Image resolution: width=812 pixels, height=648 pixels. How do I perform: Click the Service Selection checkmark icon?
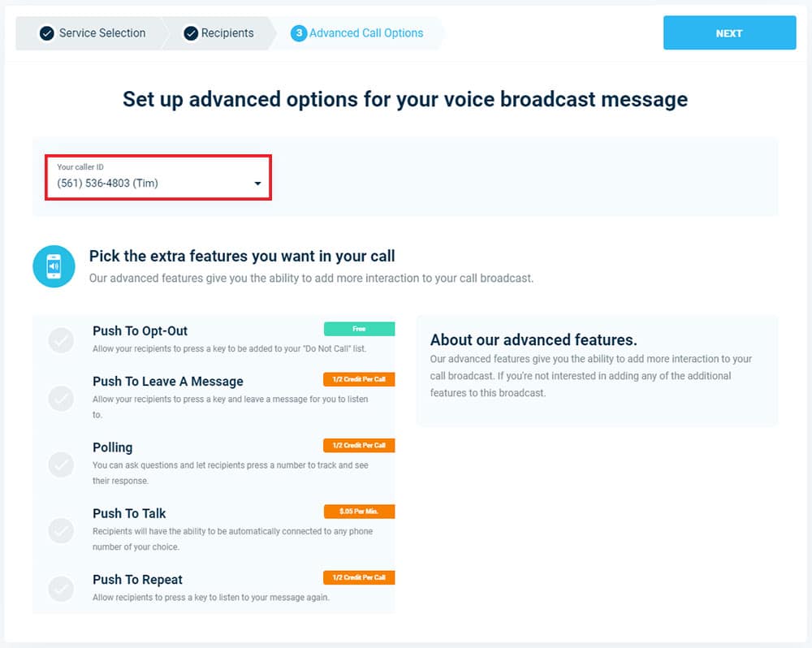(46, 33)
